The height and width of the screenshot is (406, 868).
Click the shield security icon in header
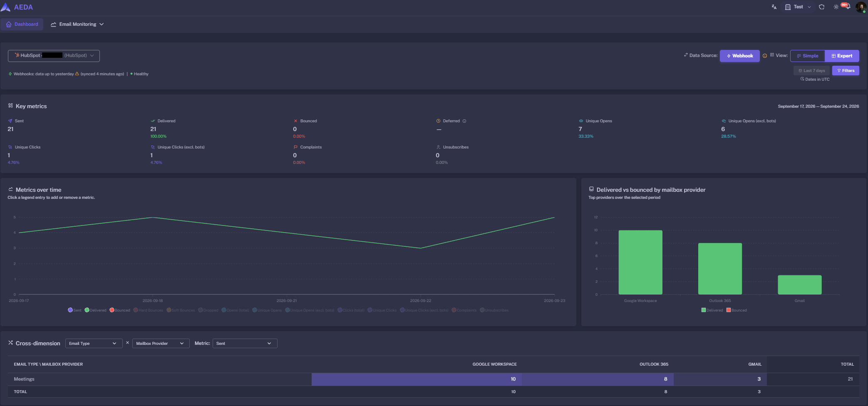coord(821,7)
